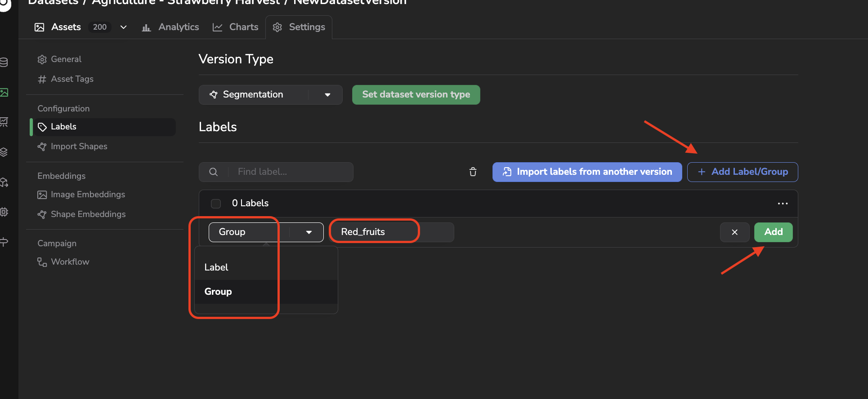
Task: Switch to the Charts tab
Action: pos(236,27)
